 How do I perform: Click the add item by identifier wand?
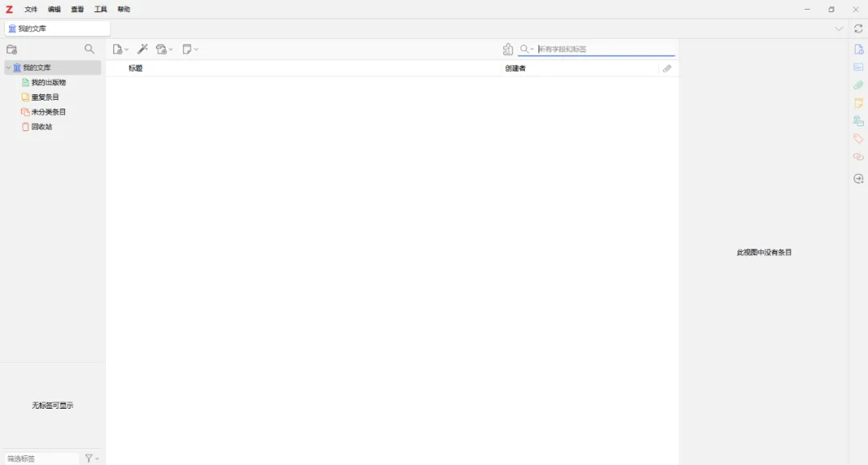pos(142,49)
